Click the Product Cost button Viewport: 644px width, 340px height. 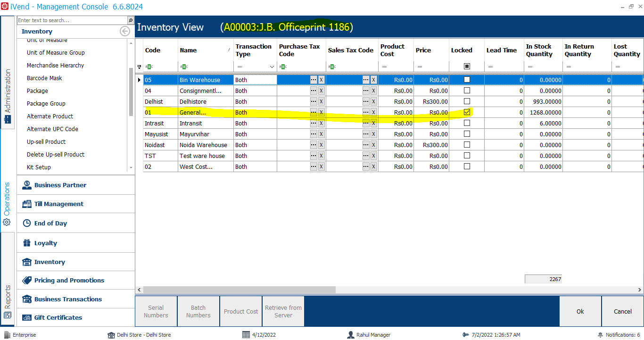coord(241,311)
